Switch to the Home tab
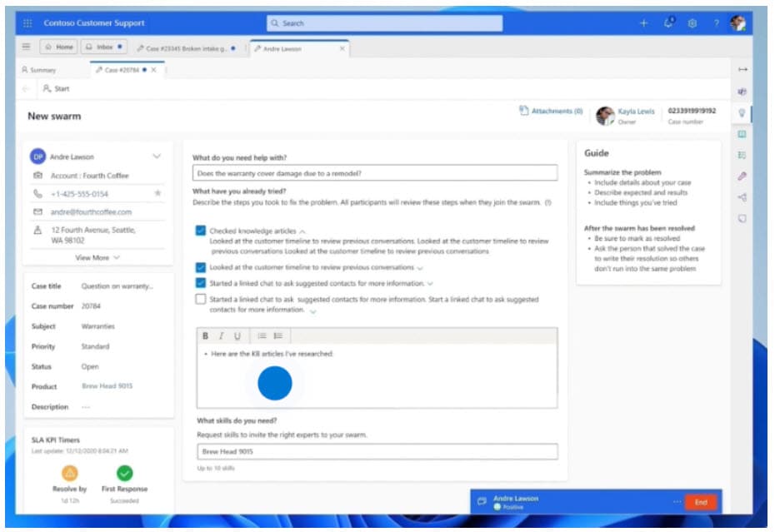 tap(59, 47)
